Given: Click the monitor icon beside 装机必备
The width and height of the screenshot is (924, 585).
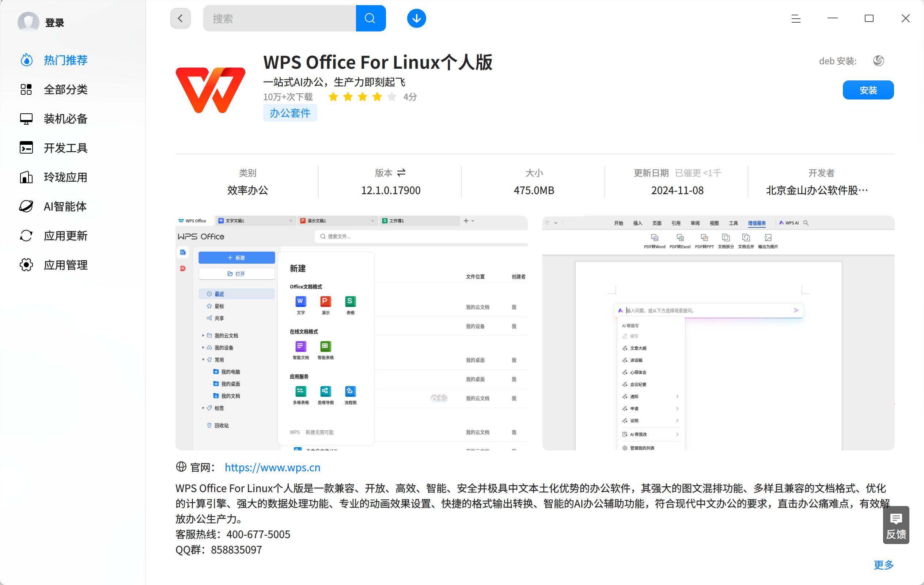Looking at the screenshot, I should 26,118.
